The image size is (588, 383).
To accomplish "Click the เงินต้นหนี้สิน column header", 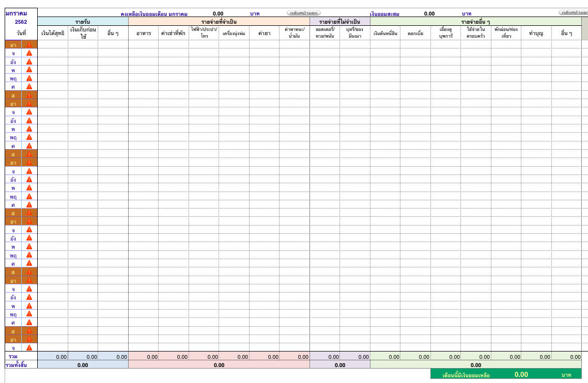I will 385,33.
